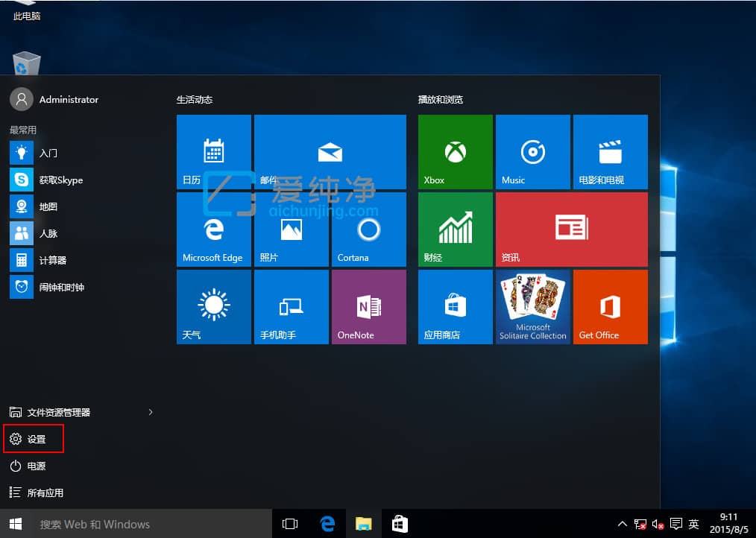Launch Microsoft Solitaire Collection tile

532,306
